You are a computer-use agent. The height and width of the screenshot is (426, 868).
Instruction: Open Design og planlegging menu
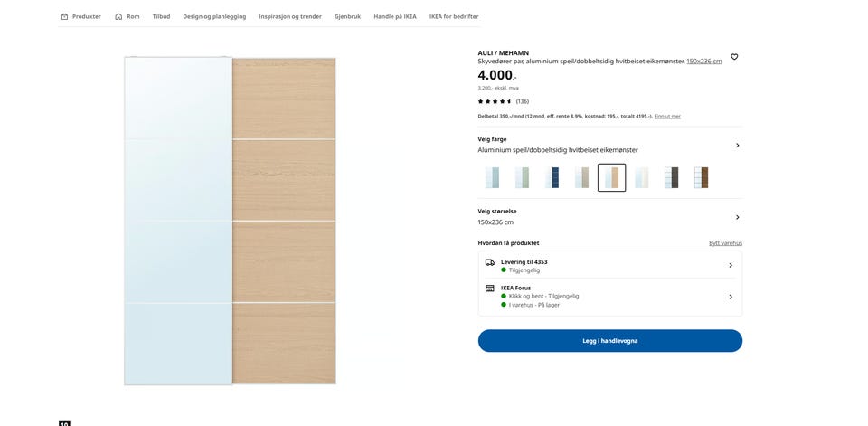214,16
